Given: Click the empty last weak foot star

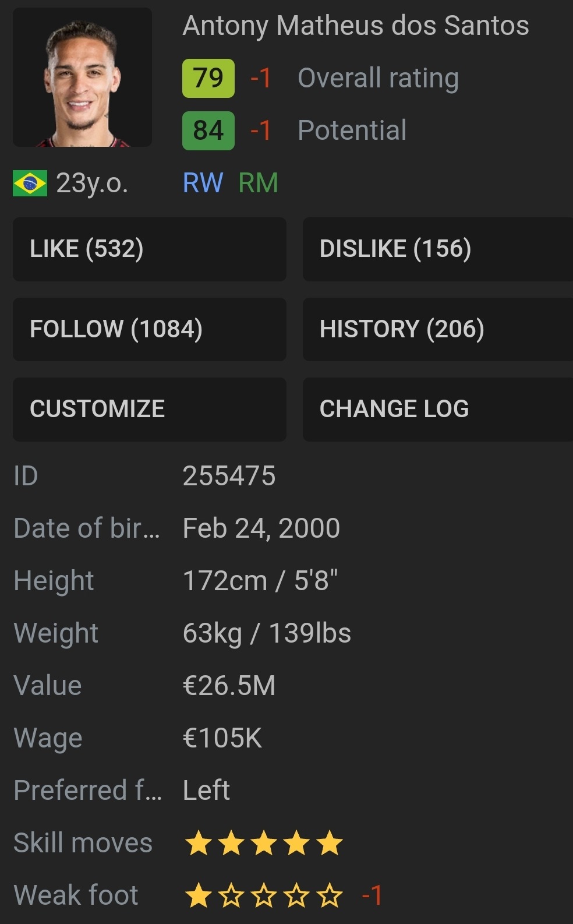Looking at the screenshot, I should (330, 895).
